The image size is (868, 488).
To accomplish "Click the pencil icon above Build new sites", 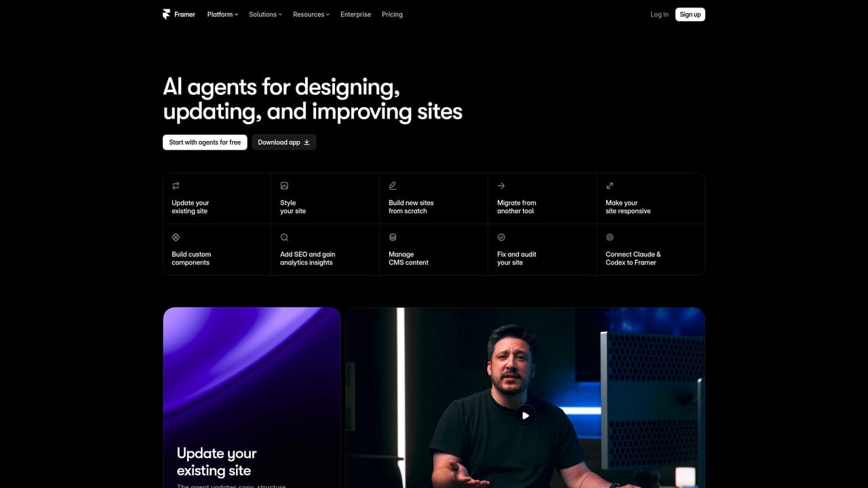I will click(x=393, y=186).
